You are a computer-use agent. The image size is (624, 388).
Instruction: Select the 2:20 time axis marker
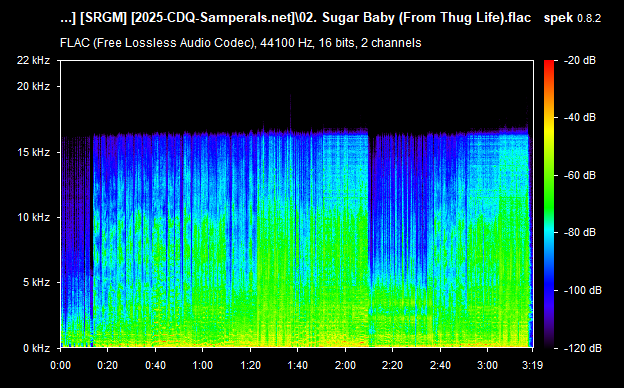(392, 365)
